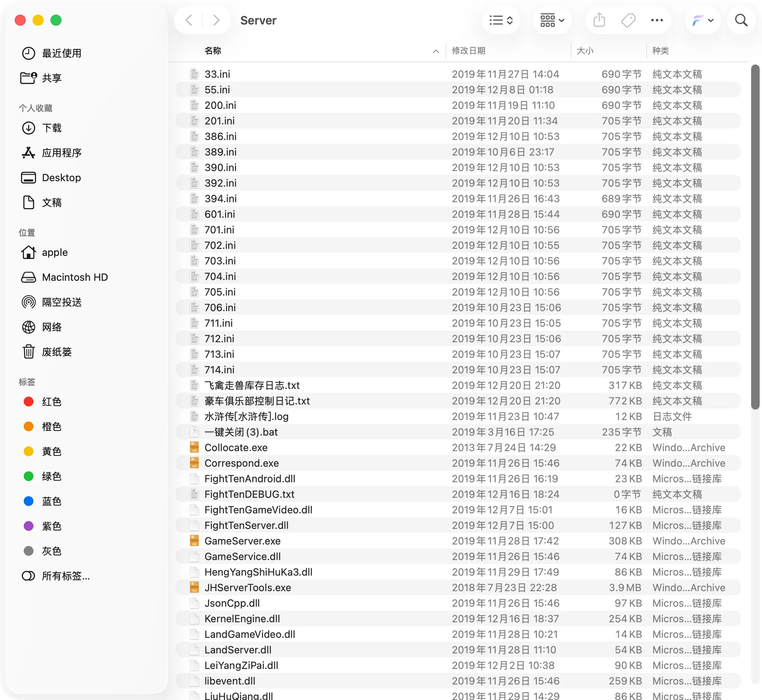Select file JHServerTools.exe

tap(458, 588)
